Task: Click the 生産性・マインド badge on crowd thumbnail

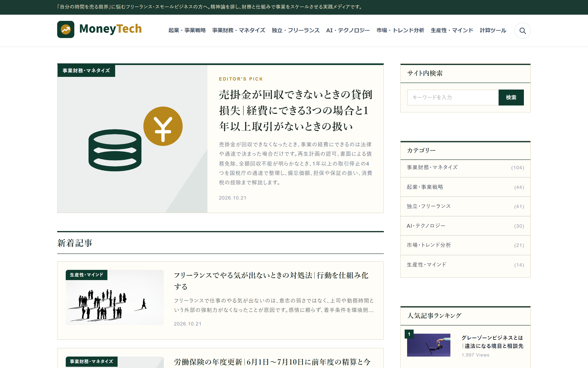Action: click(x=87, y=275)
